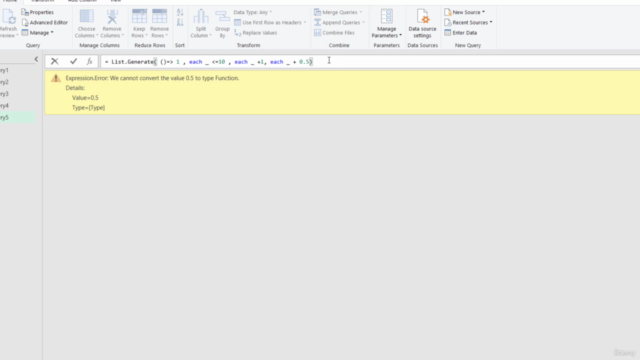Open Split Column
Image resolution: width=640 pixels, height=360 pixels.
[201, 24]
